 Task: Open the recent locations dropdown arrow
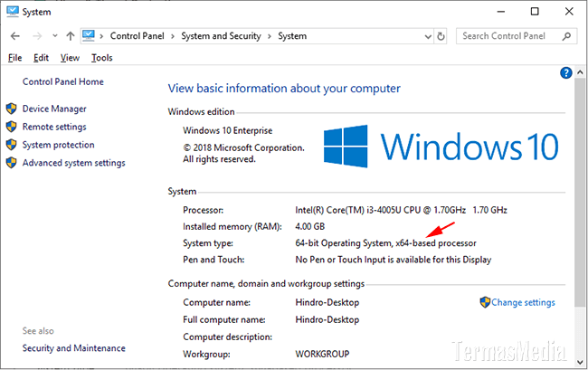[55, 36]
